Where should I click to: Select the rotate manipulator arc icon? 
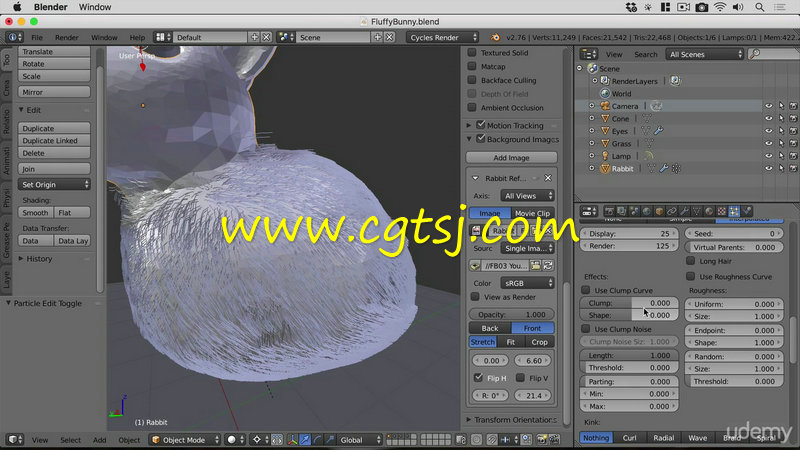(x=317, y=440)
